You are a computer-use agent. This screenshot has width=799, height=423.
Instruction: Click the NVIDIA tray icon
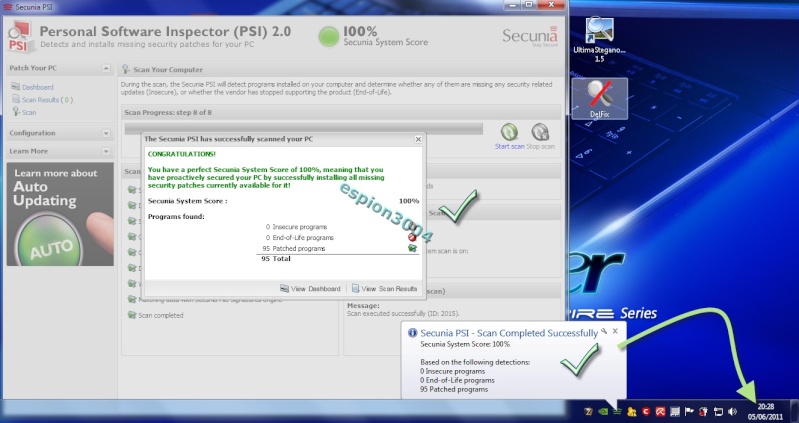pyautogui.click(x=603, y=411)
